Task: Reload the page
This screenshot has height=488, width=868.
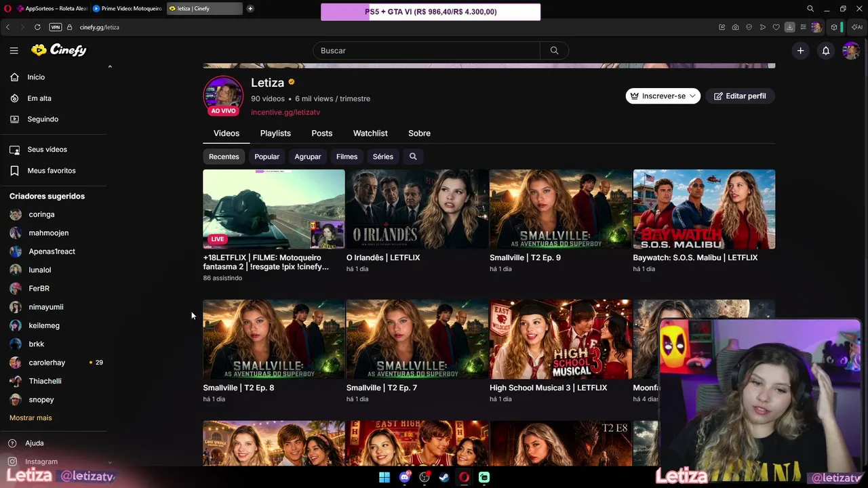Action: pyautogui.click(x=37, y=27)
